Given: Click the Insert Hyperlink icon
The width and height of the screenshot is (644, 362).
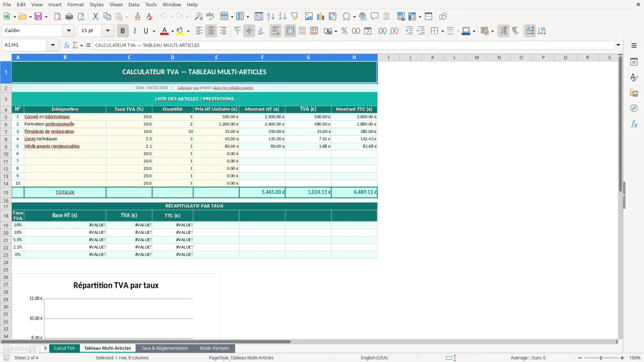Looking at the screenshot, I should point(363,17).
